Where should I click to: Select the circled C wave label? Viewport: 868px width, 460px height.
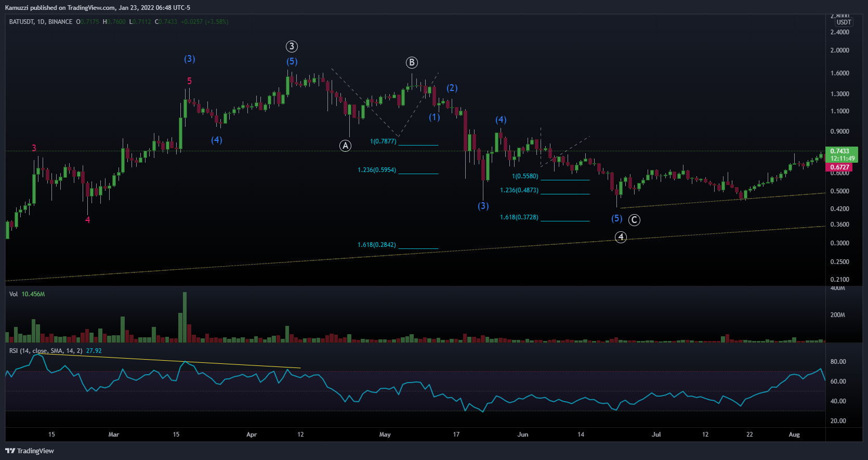pyautogui.click(x=634, y=220)
